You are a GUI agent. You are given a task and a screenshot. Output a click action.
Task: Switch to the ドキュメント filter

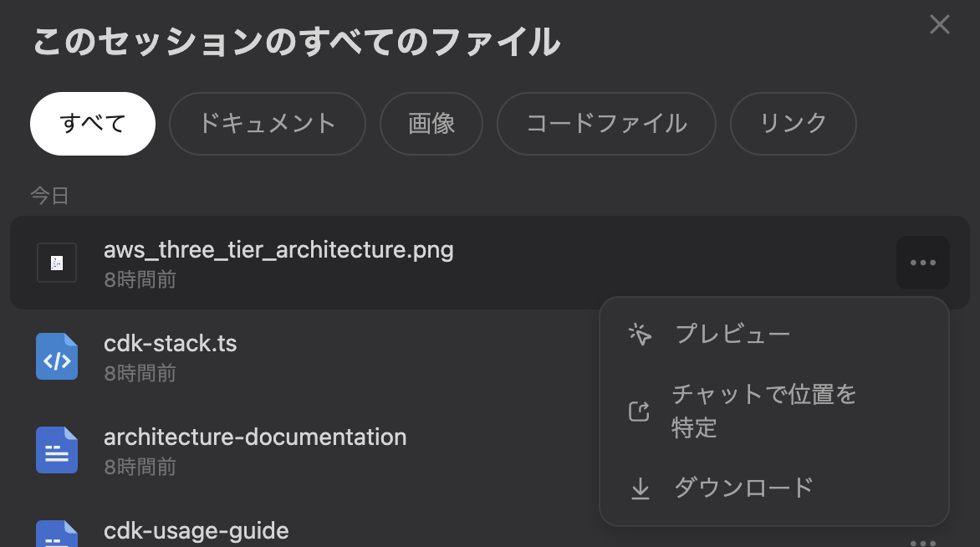click(x=267, y=124)
